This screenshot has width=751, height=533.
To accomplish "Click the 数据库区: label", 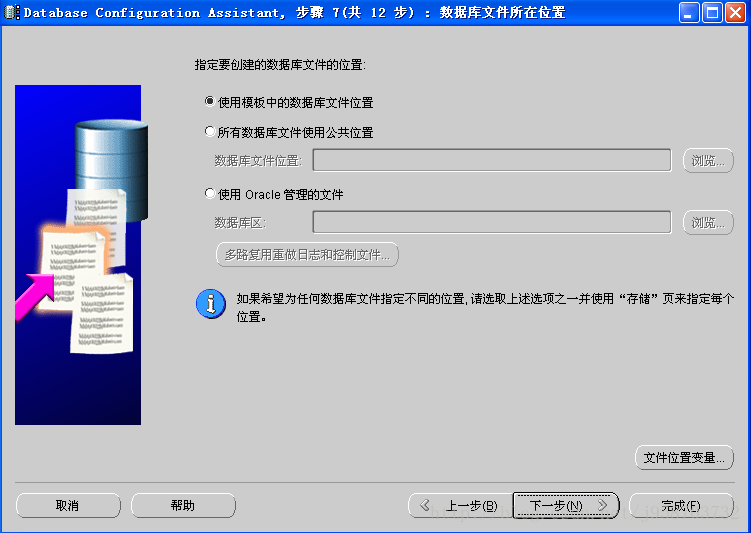I will tap(240, 223).
